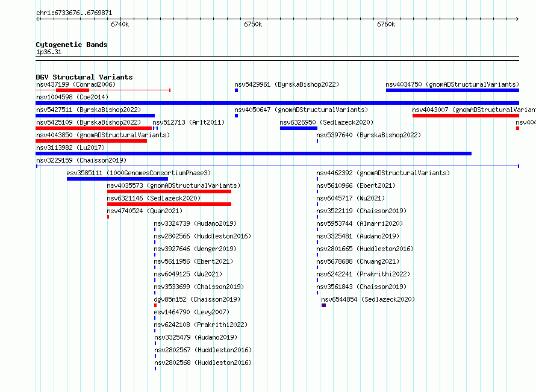Click the nsv5429961 (ByrskaBishop2022) variant label
536x392 pixels.
point(287,84)
